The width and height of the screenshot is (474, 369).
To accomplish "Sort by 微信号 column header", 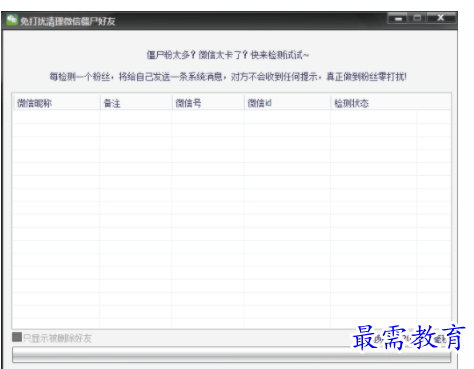I will [x=208, y=103].
